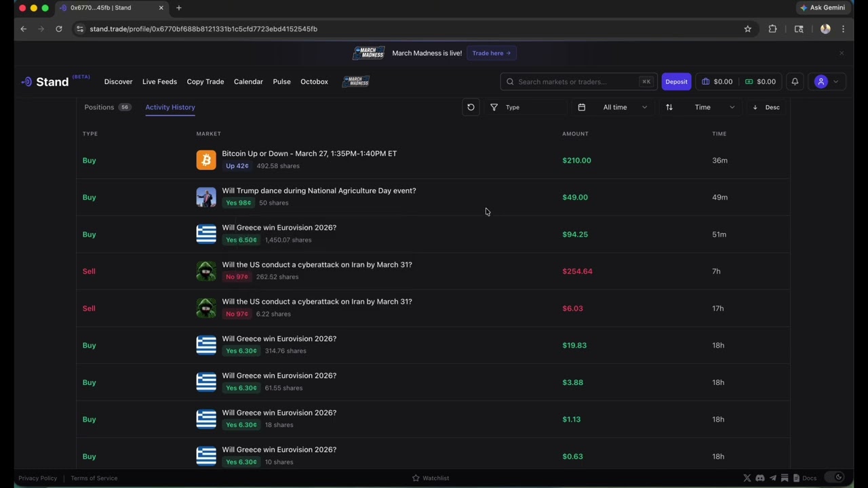
Task: Focus the Search markets or traders field
Action: coord(578,81)
